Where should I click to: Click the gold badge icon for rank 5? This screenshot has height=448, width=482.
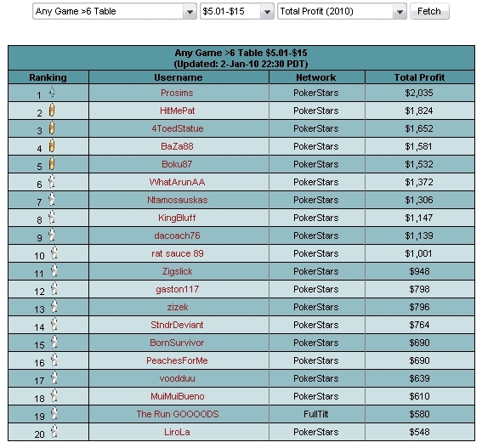coord(52,163)
